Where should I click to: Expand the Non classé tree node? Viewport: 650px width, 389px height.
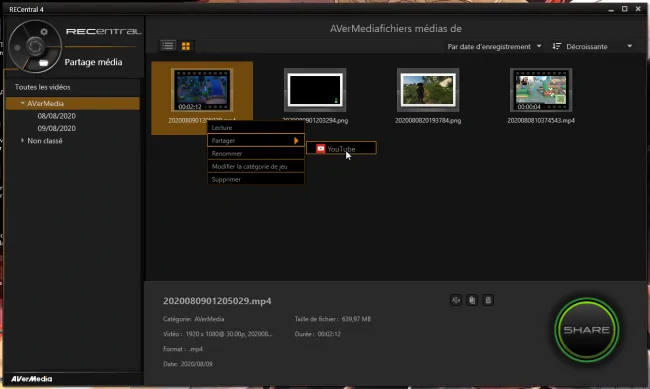22,141
